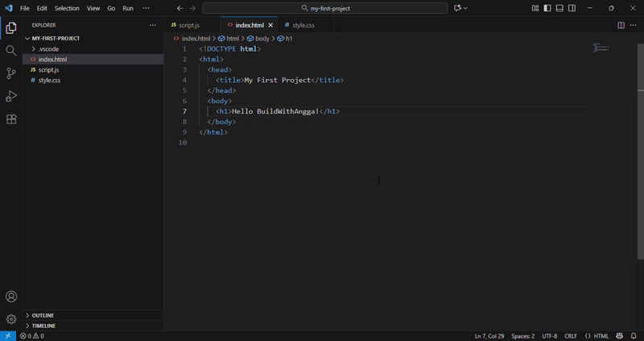Open the Search view in activity bar
Screen dimensions: 644x341
11,51
